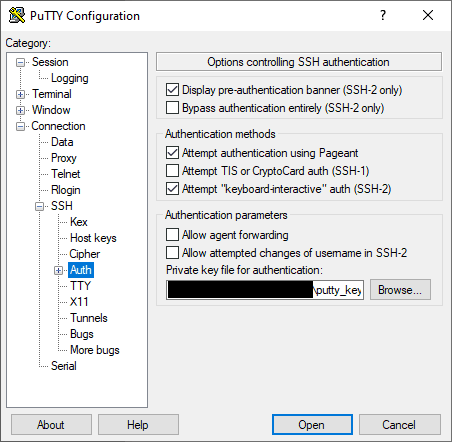Expand the Auth subcategory
Viewport: 452px width, 442px height.
click(59, 270)
